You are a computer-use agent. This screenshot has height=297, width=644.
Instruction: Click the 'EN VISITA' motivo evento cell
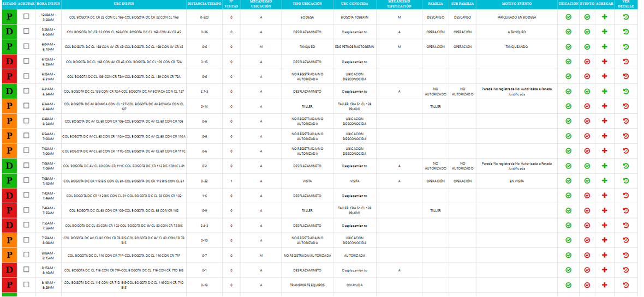pos(517,180)
